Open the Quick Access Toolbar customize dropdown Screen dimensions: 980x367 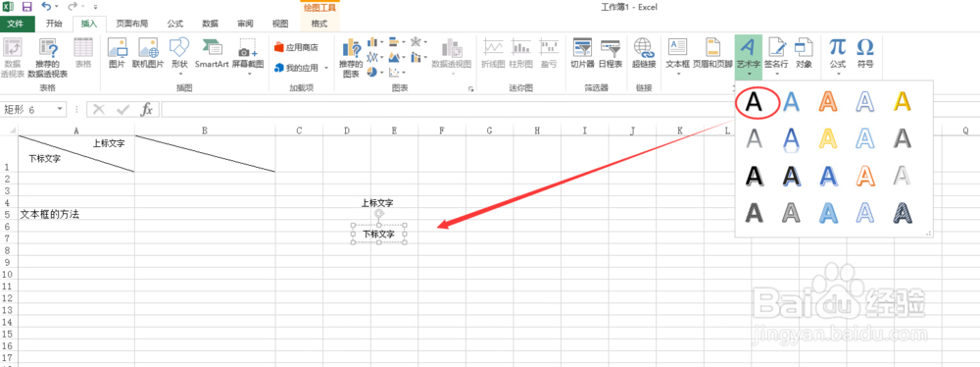click(x=95, y=8)
